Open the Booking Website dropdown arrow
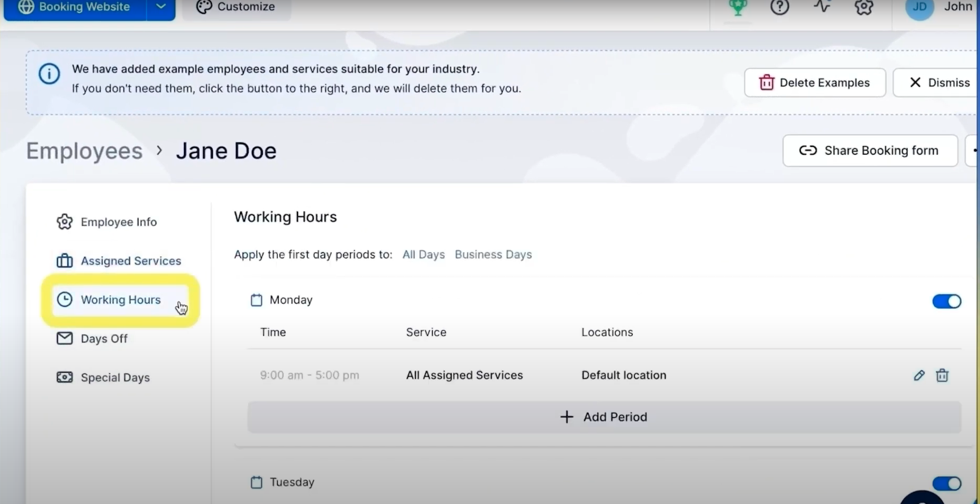Screen dimensions: 980x504 tap(160, 7)
